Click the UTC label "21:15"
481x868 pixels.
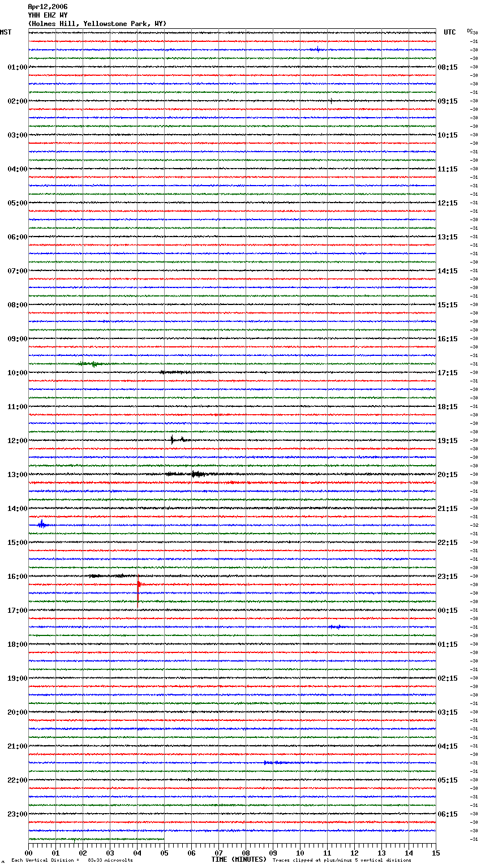(x=448, y=509)
